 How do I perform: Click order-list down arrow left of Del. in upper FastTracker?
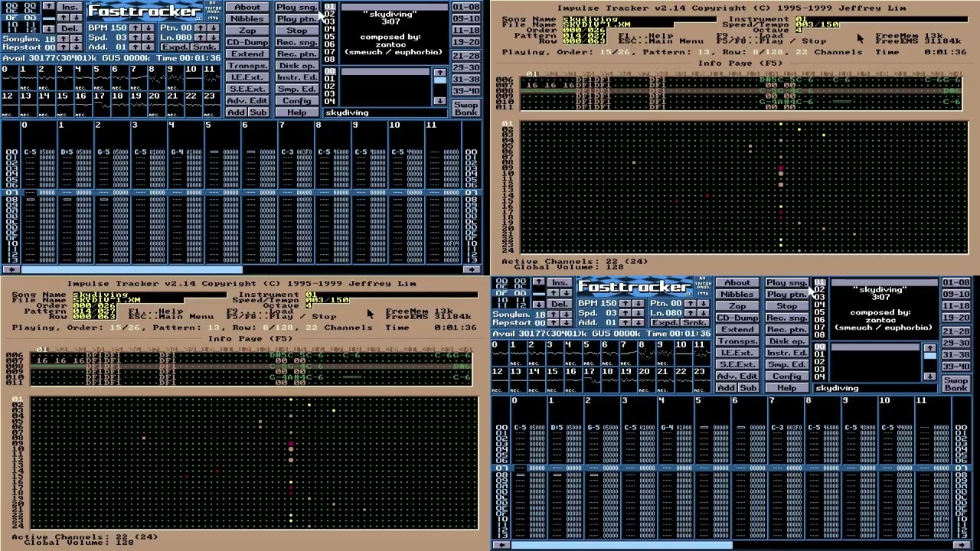tap(49, 28)
